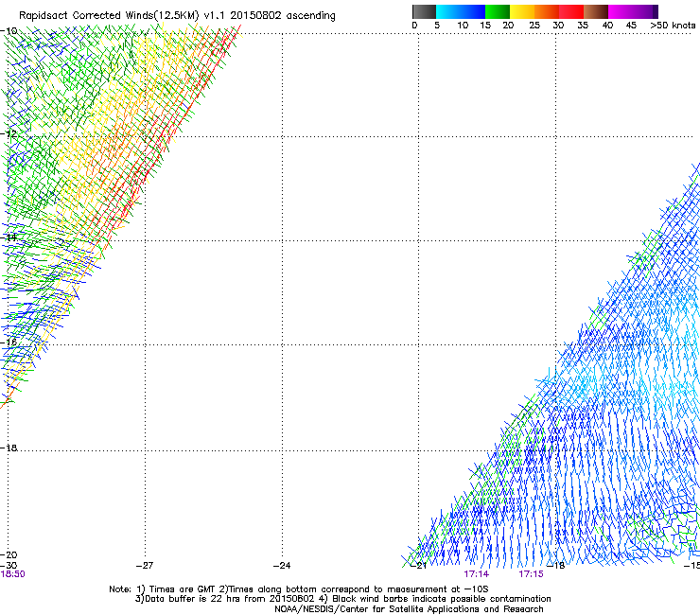Click the legend label 25

[534, 26]
